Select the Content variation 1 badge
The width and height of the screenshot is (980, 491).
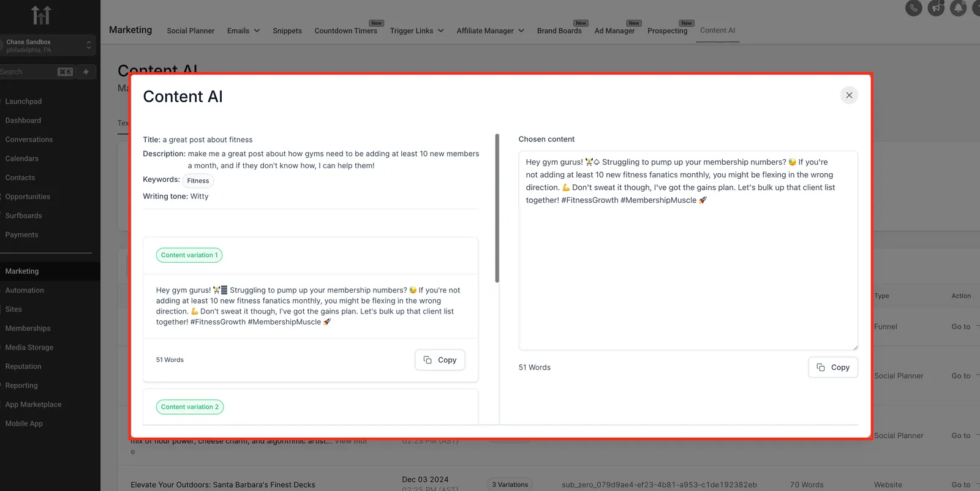point(189,255)
